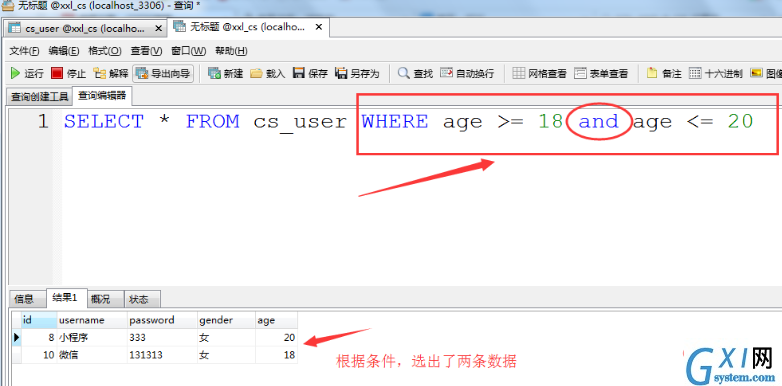
Task: Save the query as with 另存为
Action: pyautogui.click(x=357, y=74)
